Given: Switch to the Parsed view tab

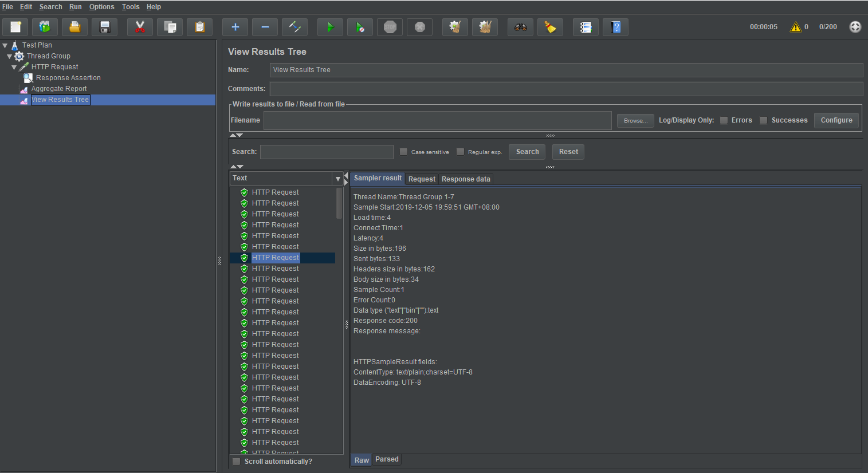Looking at the screenshot, I should coord(387,459).
